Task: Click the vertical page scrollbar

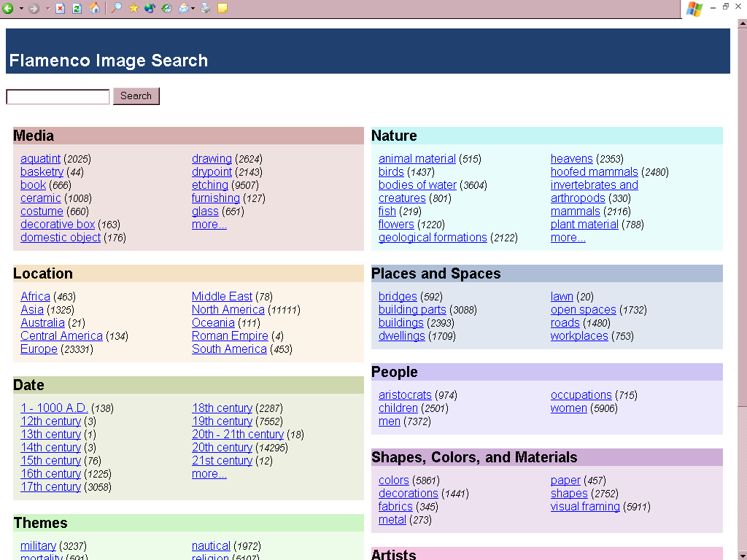Action: pyautogui.click(x=742, y=219)
